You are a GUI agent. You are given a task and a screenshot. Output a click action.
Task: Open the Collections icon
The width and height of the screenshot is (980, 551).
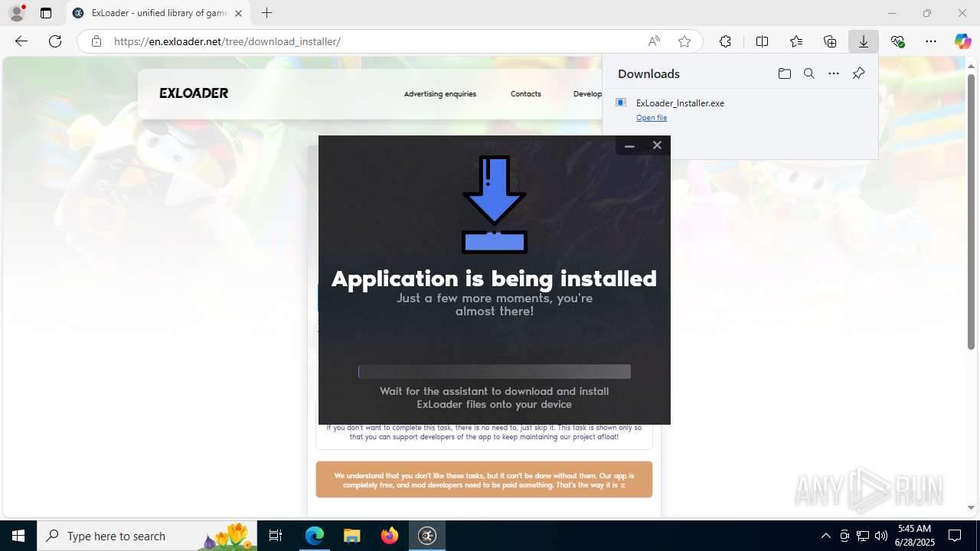(830, 41)
